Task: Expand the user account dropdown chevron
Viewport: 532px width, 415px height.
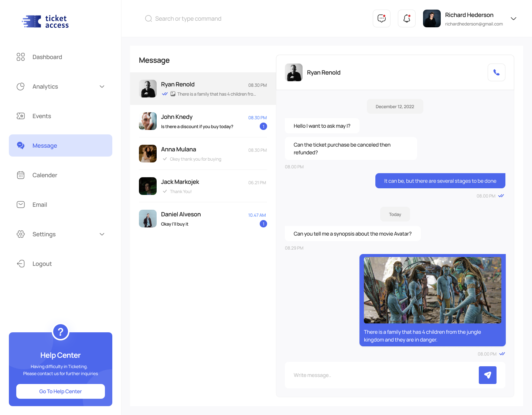Action: coord(514,18)
